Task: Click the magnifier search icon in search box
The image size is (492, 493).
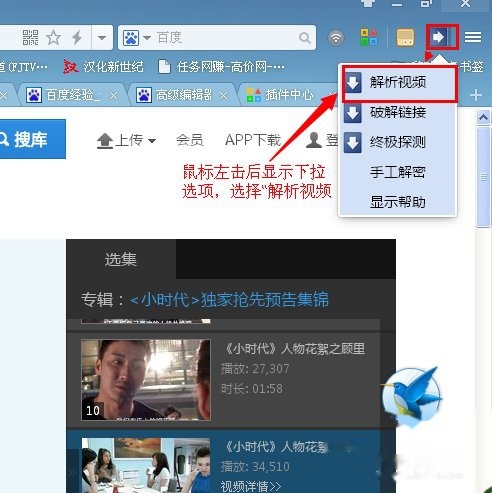Action: pyautogui.click(x=305, y=38)
